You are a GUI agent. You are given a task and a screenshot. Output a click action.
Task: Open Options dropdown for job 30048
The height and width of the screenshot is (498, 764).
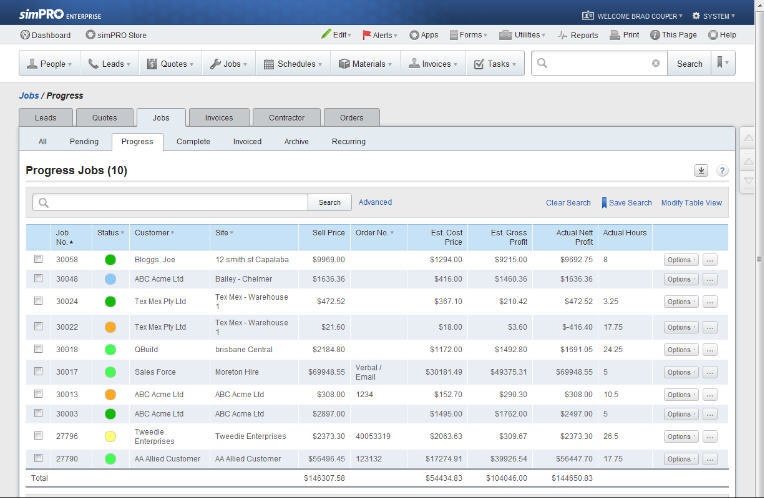681,280
